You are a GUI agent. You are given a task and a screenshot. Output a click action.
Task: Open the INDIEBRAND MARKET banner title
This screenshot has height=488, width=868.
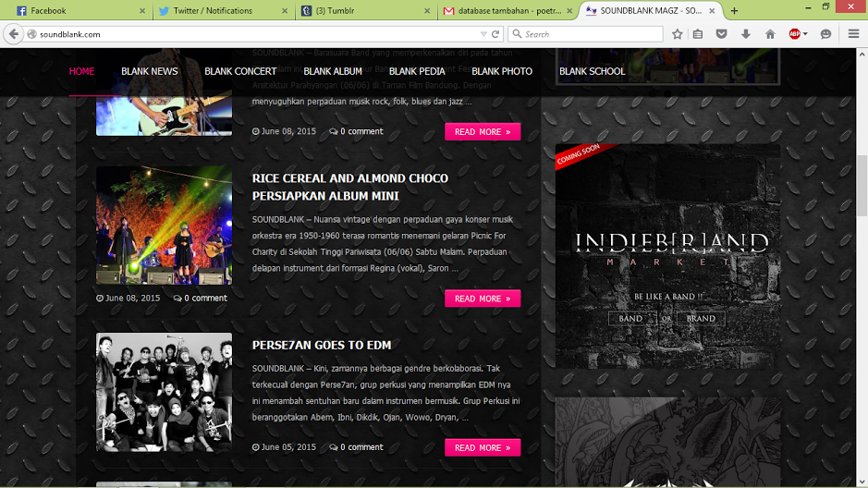coord(672,248)
